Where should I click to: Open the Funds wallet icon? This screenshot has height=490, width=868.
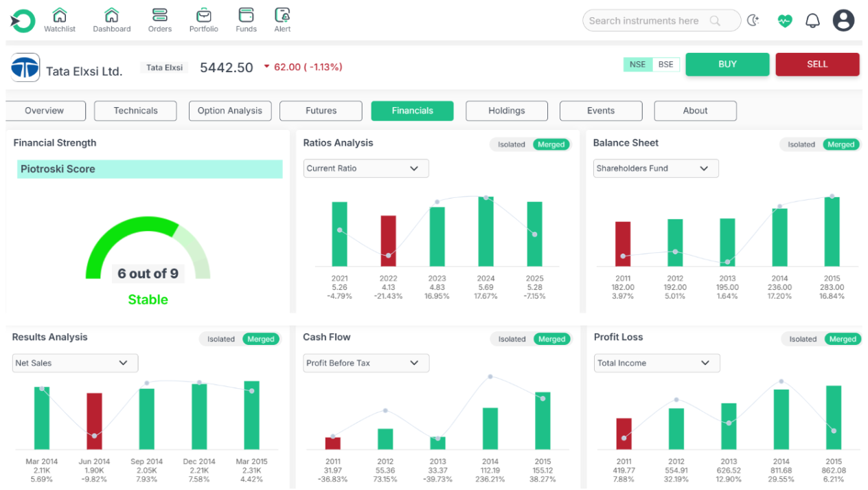tap(246, 16)
